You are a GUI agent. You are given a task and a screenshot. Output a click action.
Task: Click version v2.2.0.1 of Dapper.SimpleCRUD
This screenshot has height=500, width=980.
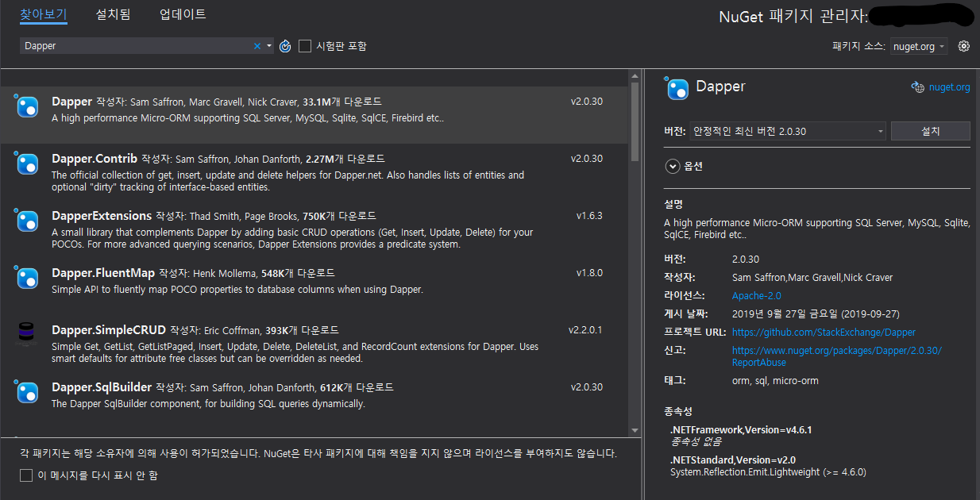click(x=585, y=330)
